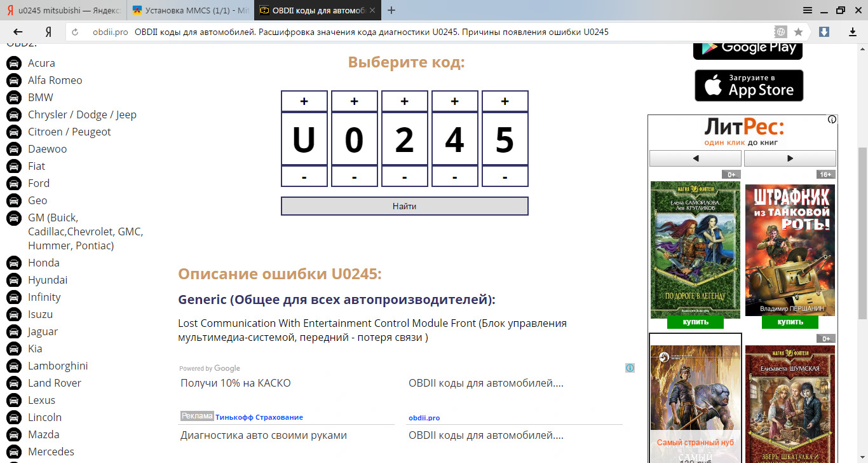
Task: Click the ЛитРес logo banner
Action: pos(743,132)
